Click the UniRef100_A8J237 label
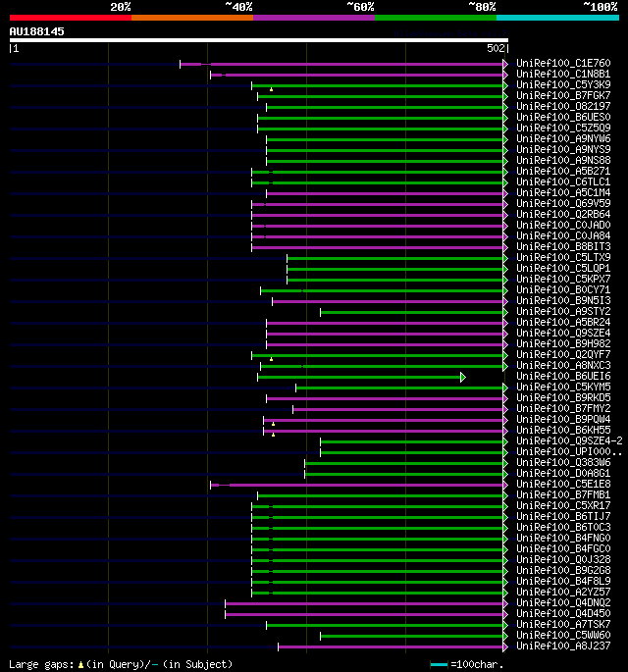The height and width of the screenshot is (672, 628). click(563, 646)
